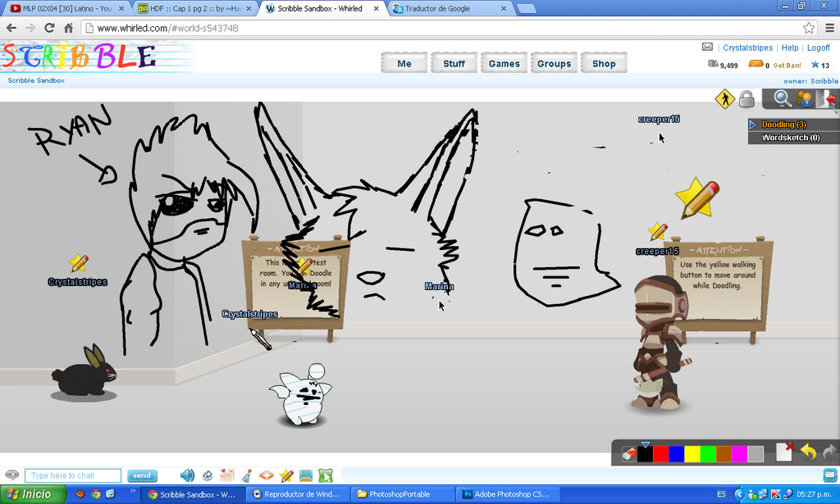Viewport: 840px width, 504px height.
Task: Click the gold bars icon
Action: [756, 64]
